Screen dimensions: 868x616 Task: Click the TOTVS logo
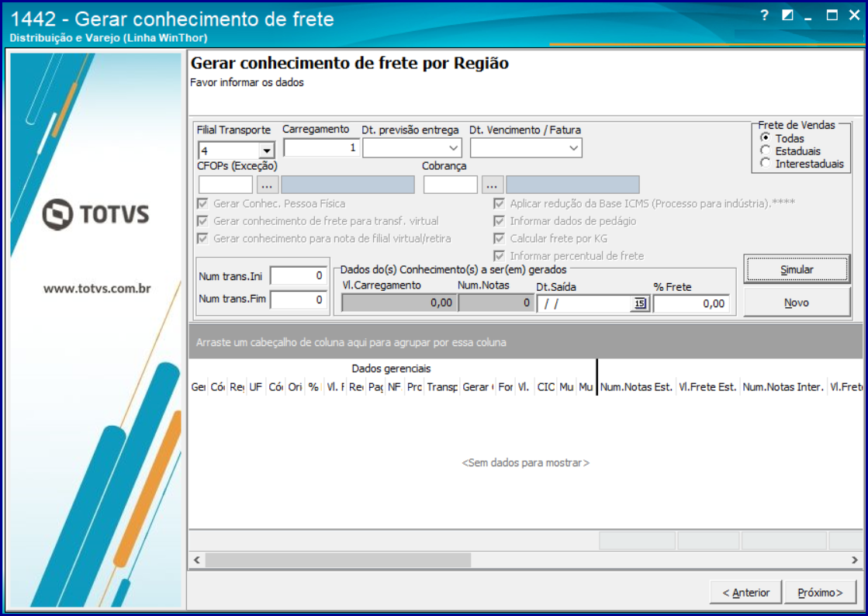[96, 214]
